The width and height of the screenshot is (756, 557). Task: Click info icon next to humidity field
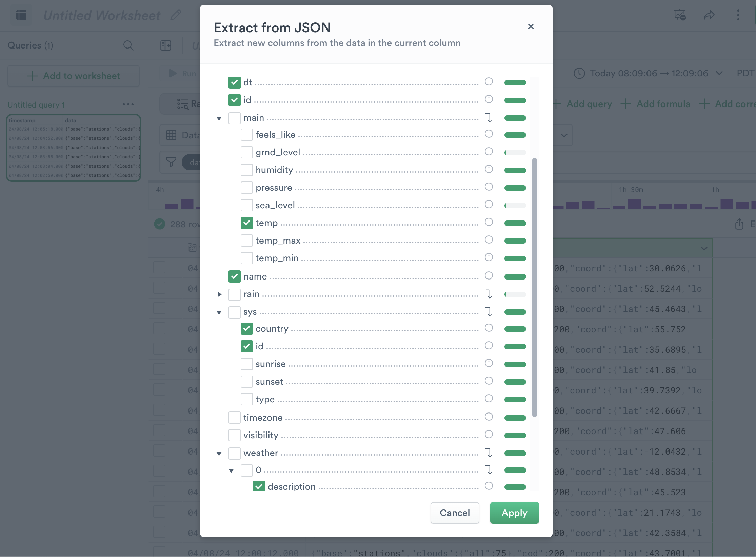pos(489,169)
